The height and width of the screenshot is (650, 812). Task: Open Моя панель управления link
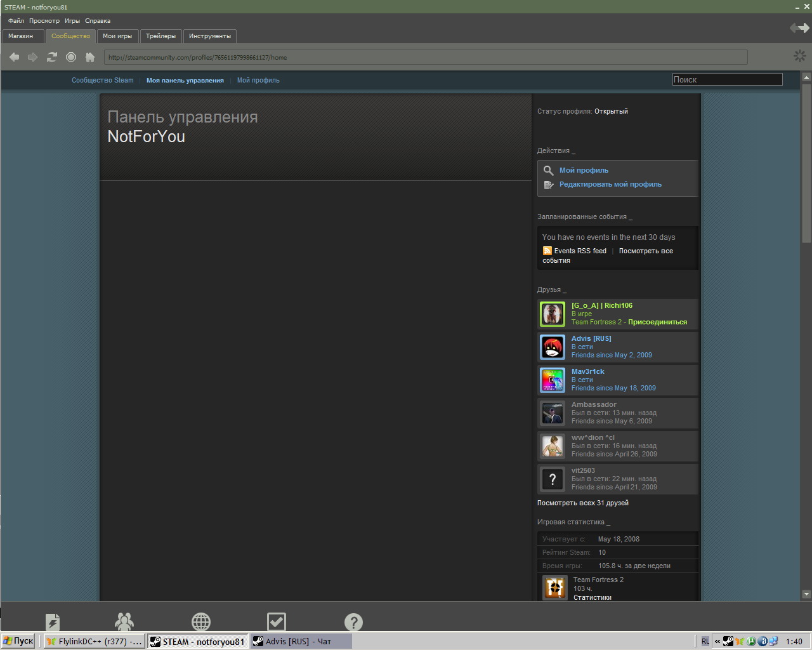185,81
